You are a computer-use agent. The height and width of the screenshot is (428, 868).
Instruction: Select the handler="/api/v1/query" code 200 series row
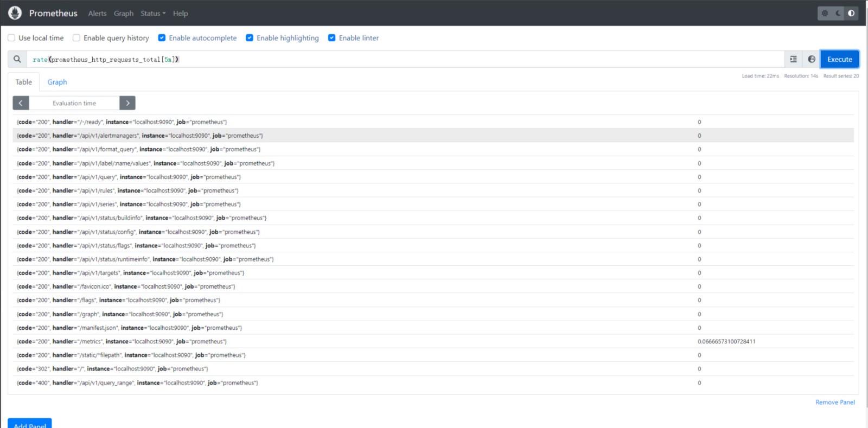(x=433, y=177)
